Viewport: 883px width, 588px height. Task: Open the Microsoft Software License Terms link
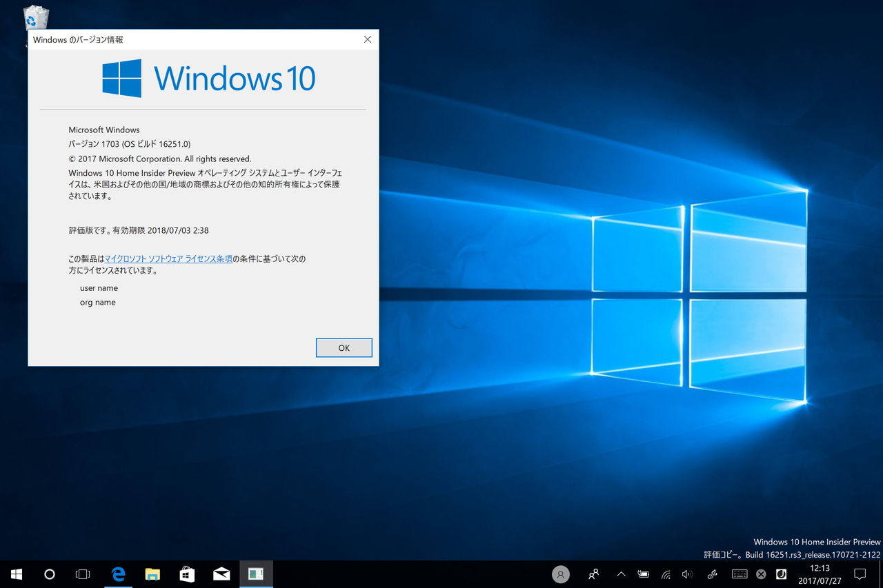coord(168,258)
